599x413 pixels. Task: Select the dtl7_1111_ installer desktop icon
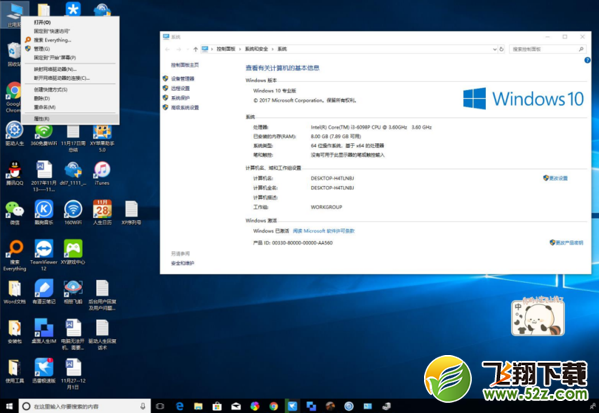click(73, 173)
